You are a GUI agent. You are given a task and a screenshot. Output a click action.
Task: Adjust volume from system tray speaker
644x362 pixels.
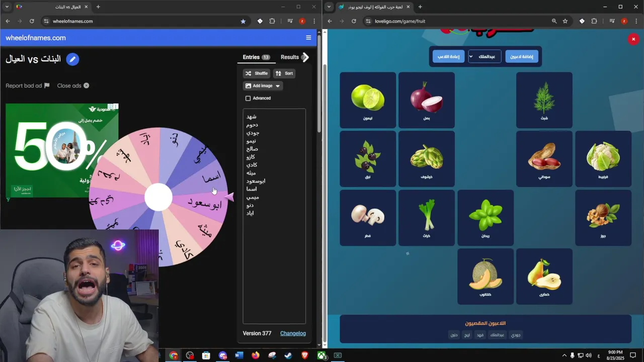point(589,355)
